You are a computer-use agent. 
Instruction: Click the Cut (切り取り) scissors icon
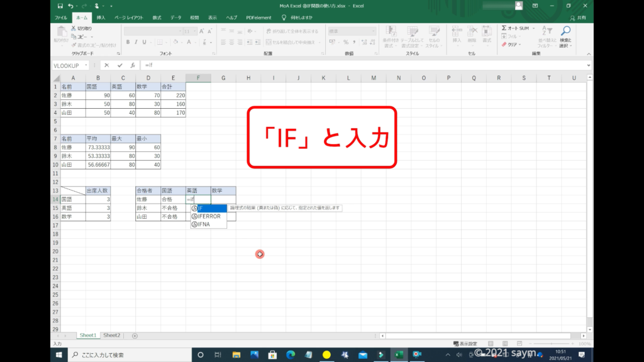(73, 28)
